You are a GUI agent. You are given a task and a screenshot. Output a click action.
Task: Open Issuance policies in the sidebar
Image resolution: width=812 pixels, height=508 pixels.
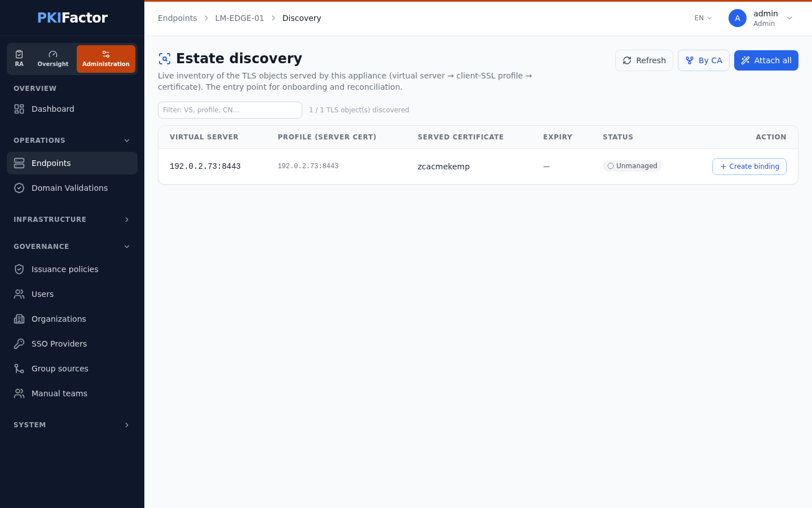tap(72, 269)
